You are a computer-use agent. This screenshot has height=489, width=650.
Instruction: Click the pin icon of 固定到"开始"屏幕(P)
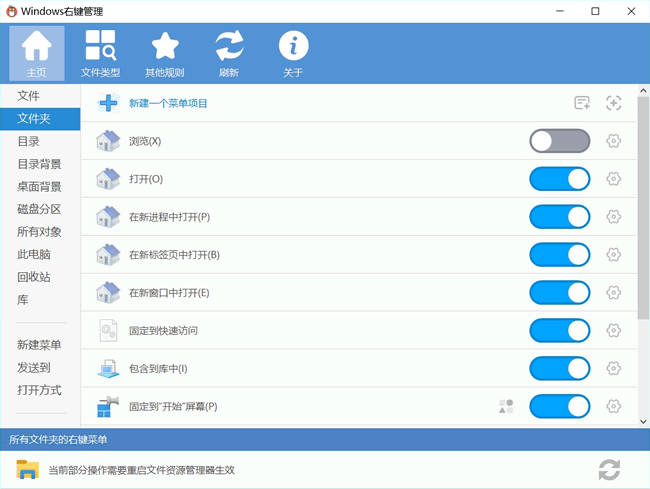pyautogui.click(x=108, y=406)
